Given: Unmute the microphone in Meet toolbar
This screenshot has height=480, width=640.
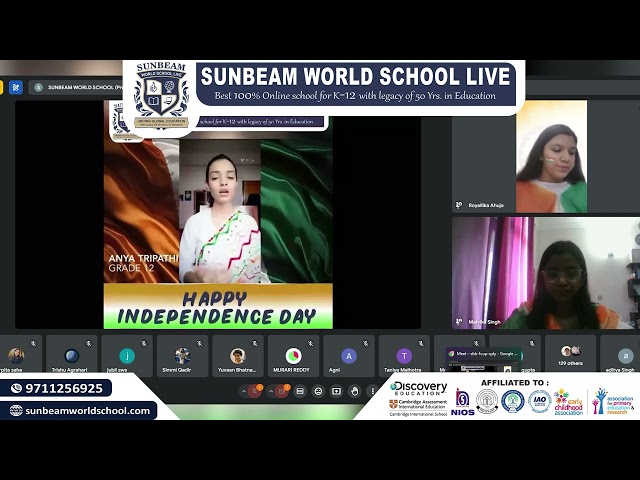Looking at the screenshot, I should (255, 391).
